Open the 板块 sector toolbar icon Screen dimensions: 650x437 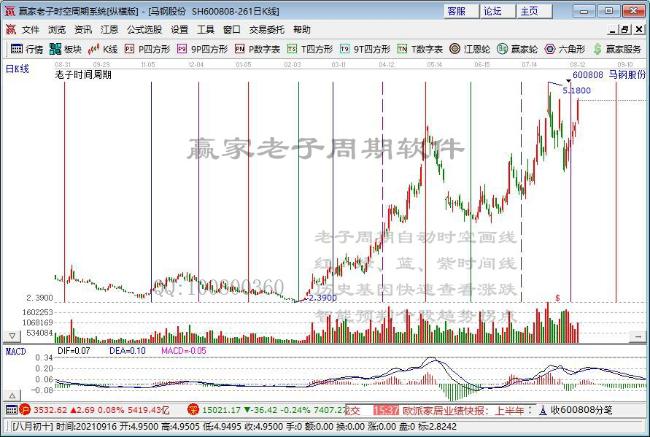(x=65, y=49)
